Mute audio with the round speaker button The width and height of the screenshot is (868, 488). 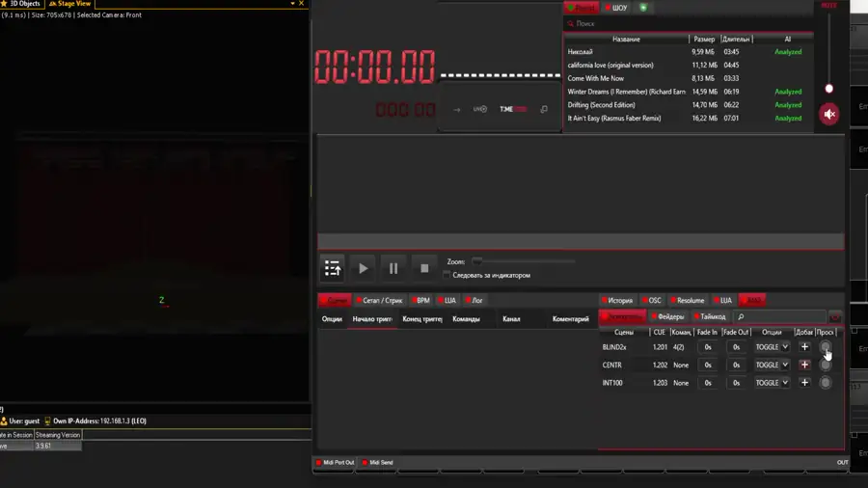(x=828, y=114)
